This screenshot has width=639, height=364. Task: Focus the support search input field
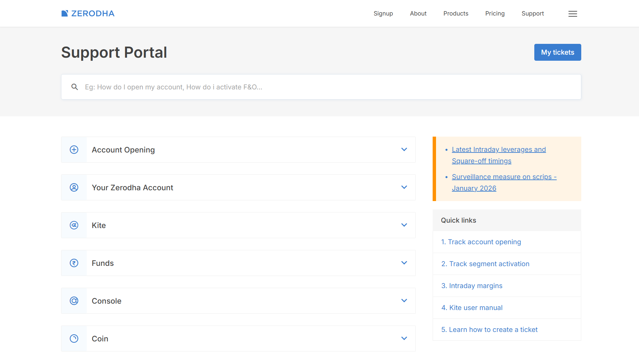click(x=321, y=87)
